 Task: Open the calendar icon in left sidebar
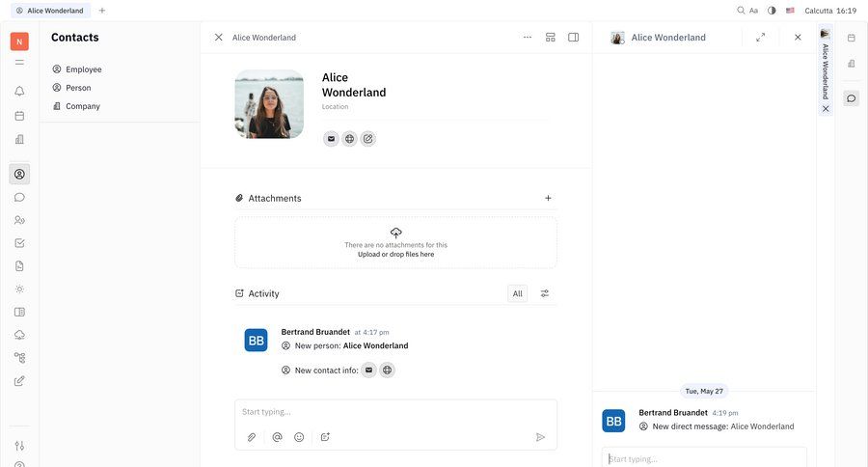coord(19,116)
